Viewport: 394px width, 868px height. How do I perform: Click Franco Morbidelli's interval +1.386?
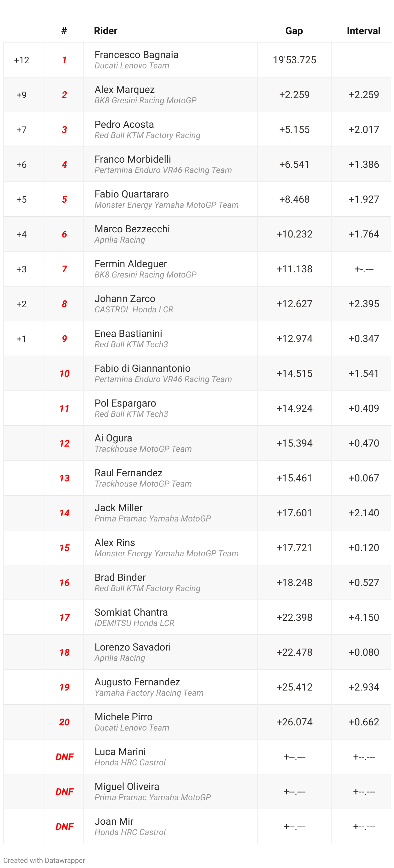click(x=364, y=165)
